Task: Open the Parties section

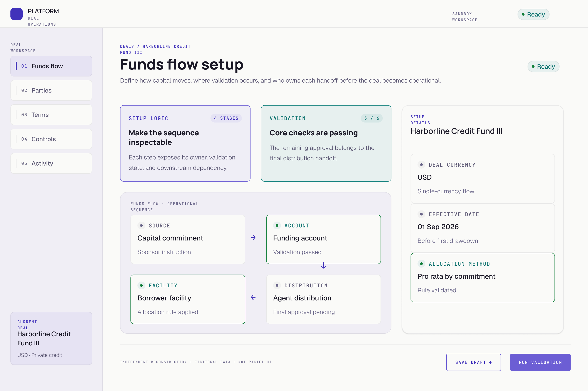Action: click(x=51, y=90)
